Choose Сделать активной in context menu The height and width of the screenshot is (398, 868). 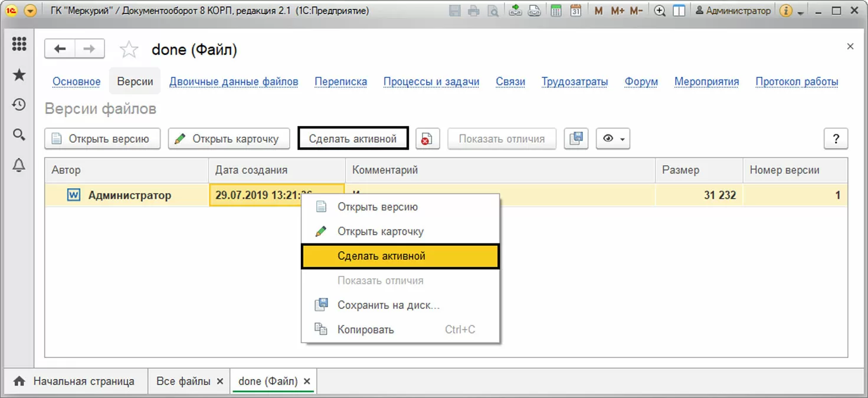pos(401,256)
